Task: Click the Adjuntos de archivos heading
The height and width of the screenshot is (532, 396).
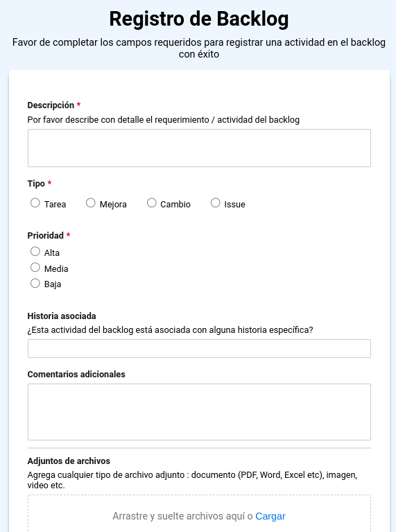Action: [x=69, y=461]
